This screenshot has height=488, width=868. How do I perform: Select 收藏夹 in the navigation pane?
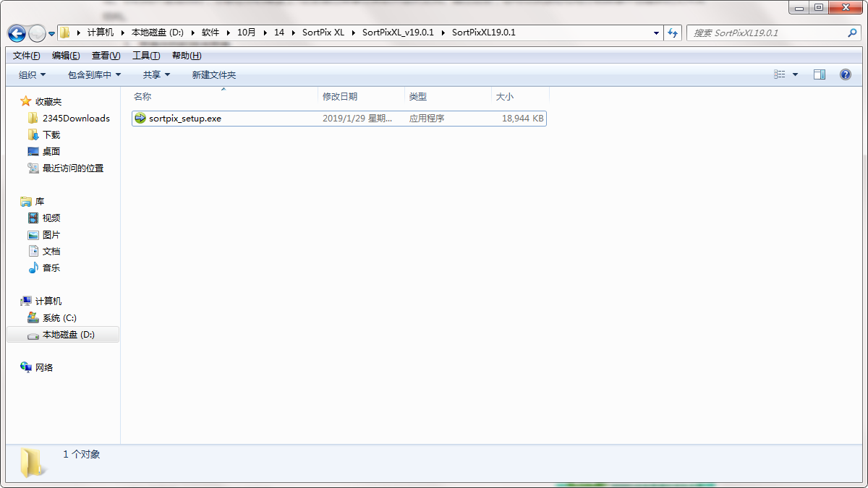tap(48, 101)
